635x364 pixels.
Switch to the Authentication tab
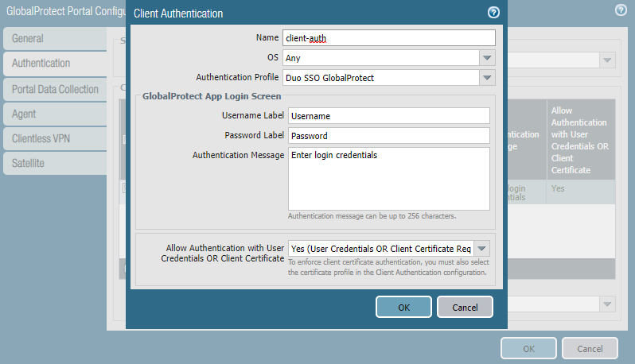point(55,64)
